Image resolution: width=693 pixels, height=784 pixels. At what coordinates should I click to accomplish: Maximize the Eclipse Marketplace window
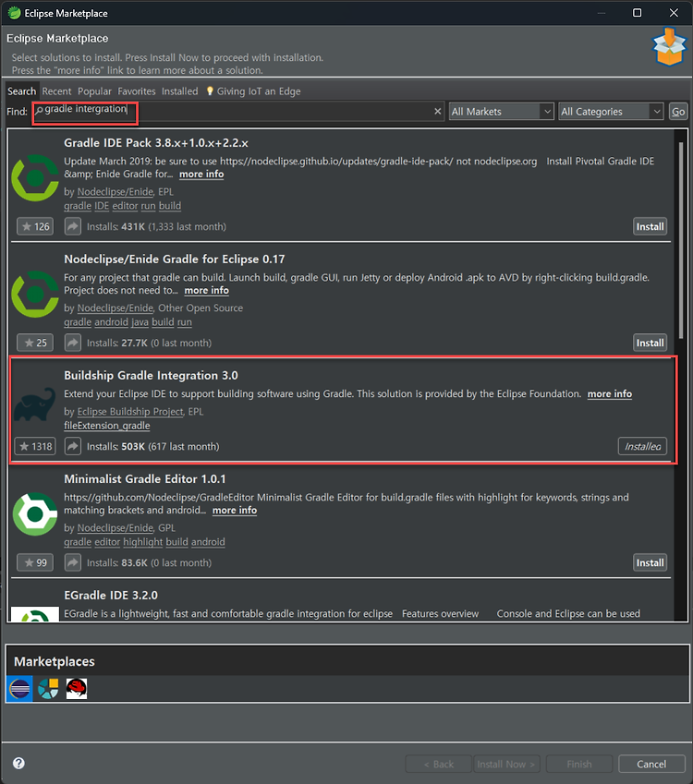click(637, 13)
